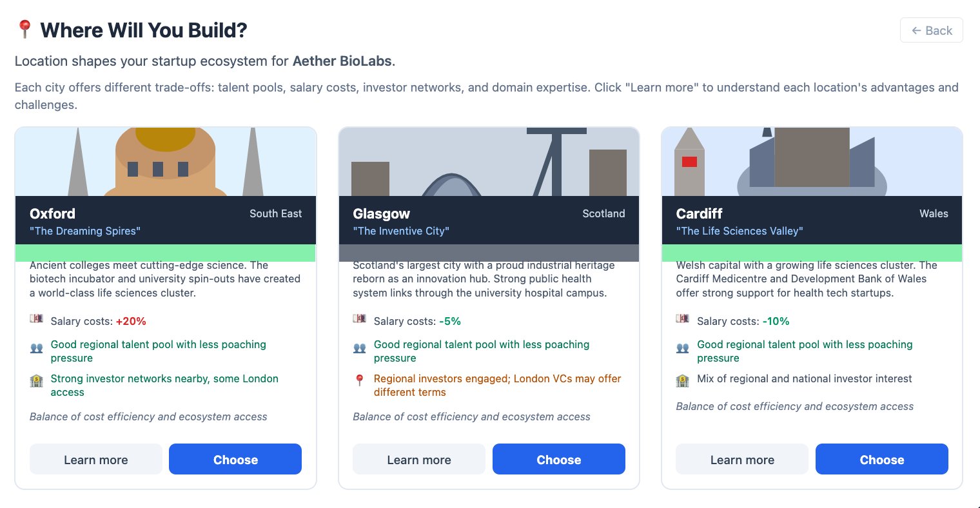
Task: Click the salary costs icon on Oxford card
Action: tap(37, 319)
